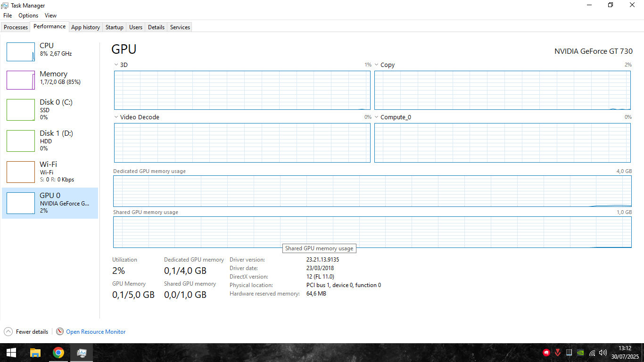Click the Dedicated GPU memory usage graph
The height and width of the screenshot is (362, 644).
(x=372, y=191)
